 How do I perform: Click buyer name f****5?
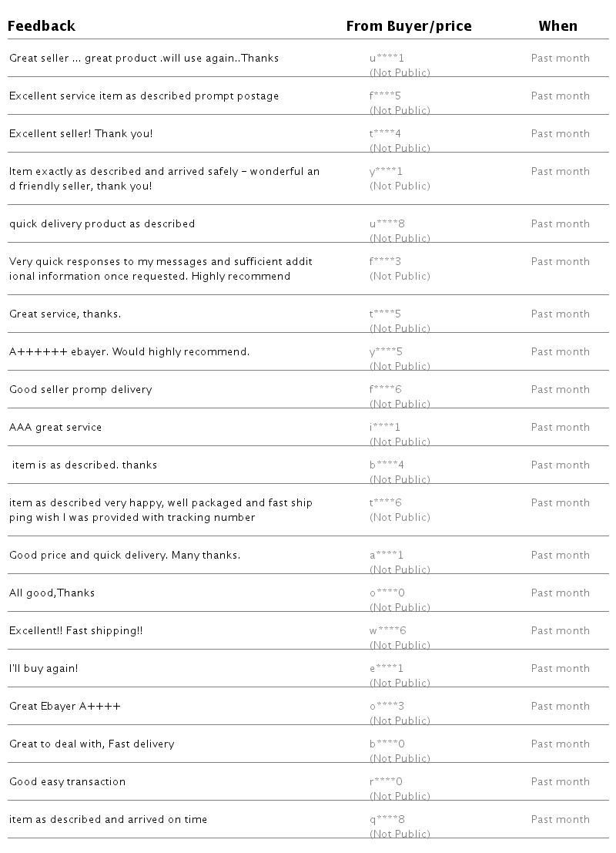(385, 96)
